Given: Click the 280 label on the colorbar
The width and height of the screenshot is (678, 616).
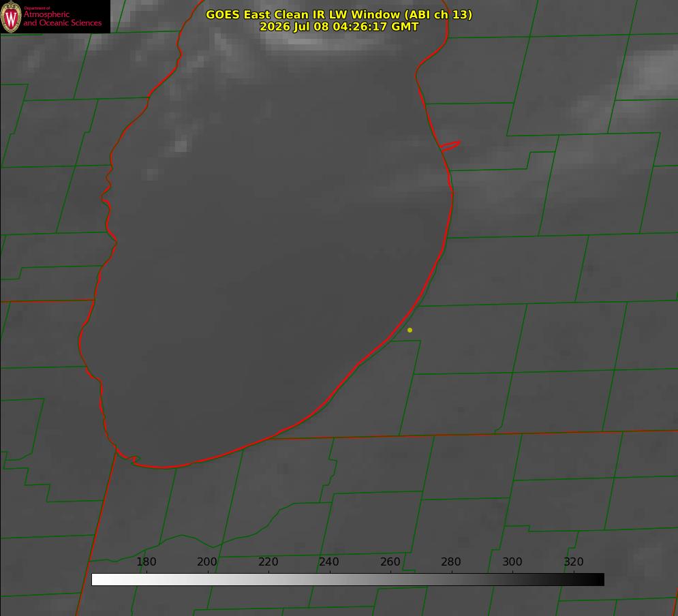Looking at the screenshot, I should tap(451, 561).
